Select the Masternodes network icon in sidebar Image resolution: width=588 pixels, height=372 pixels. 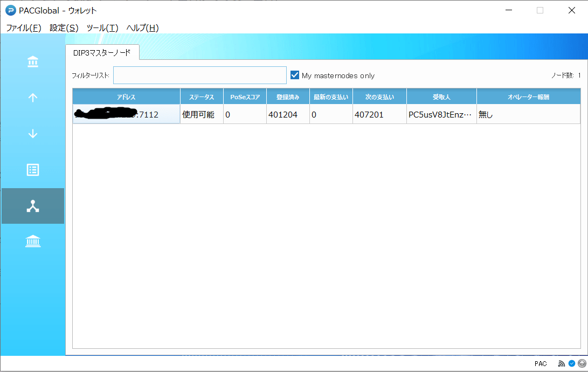[x=33, y=206]
